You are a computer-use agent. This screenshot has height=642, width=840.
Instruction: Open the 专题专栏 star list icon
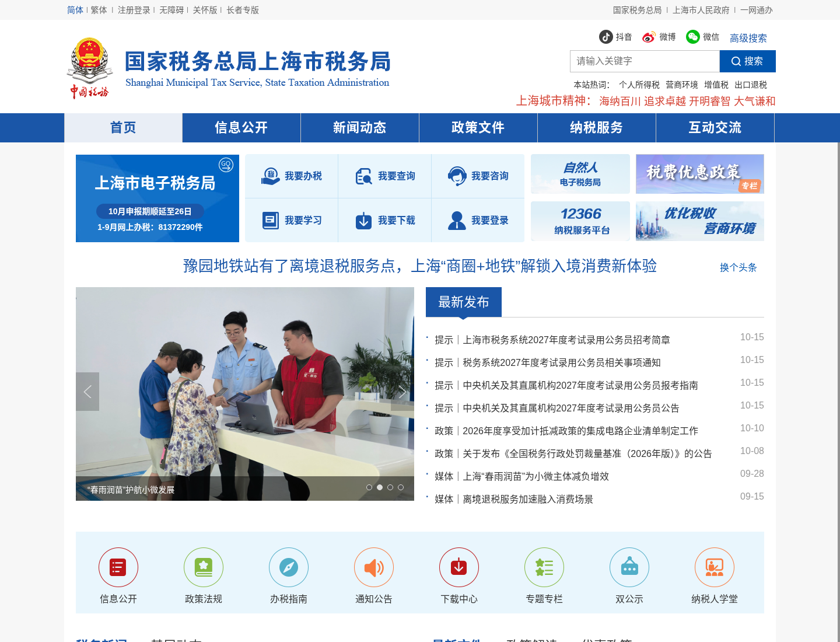pyautogui.click(x=544, y=567)
